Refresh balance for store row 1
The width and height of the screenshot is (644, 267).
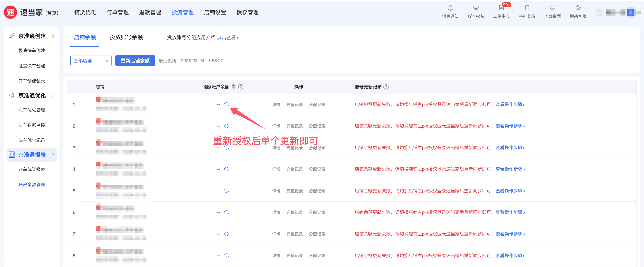pyautogui.click(x=226, y=105)
